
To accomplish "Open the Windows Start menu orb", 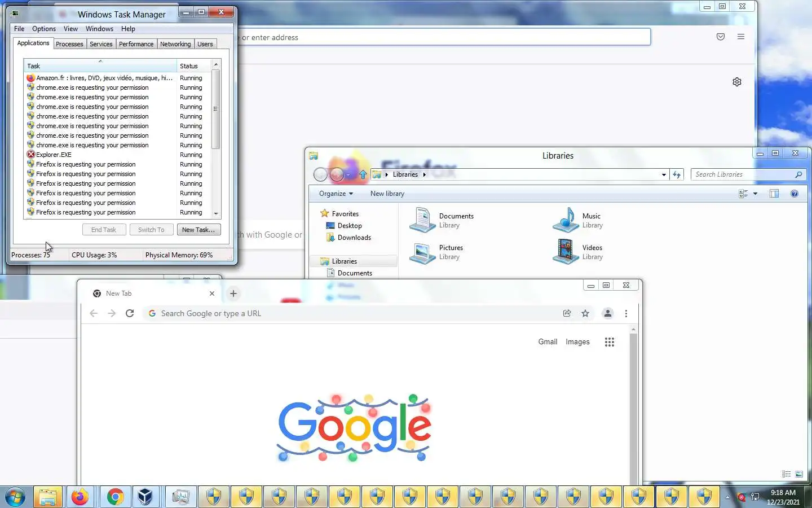I will (x=15, y=497).
